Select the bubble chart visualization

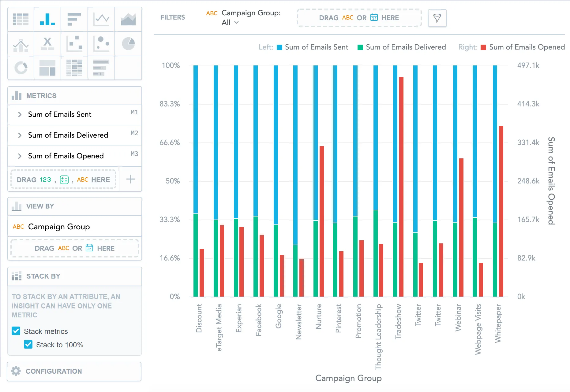click(101, 44)
